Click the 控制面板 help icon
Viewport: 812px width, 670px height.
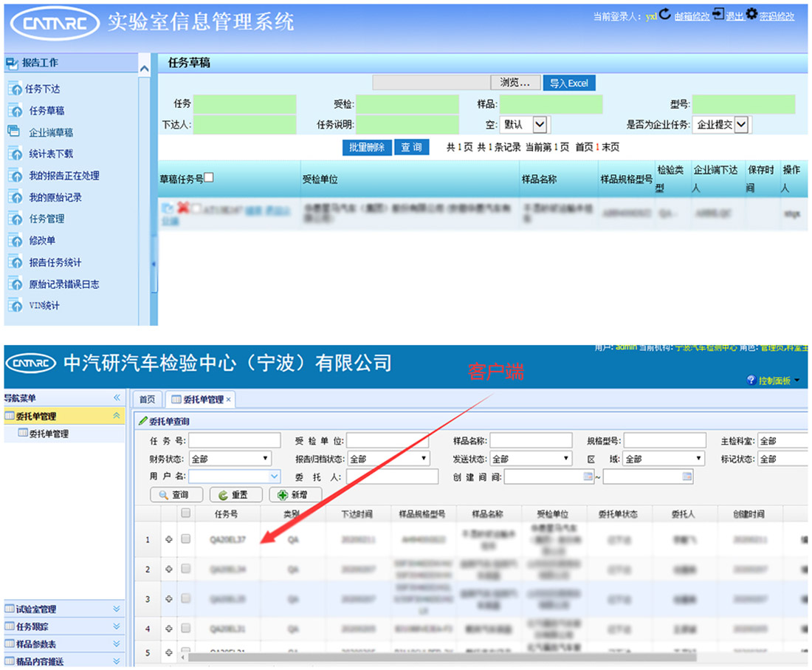(751, 380)
